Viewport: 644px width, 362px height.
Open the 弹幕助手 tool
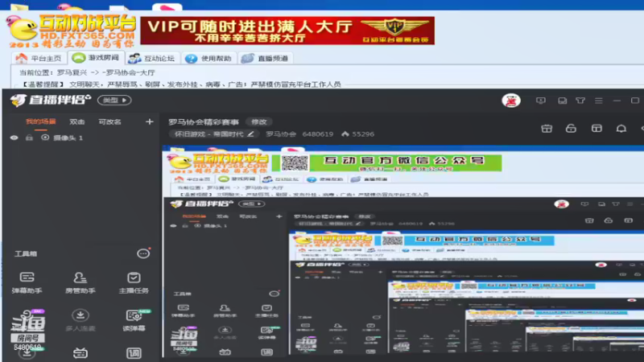pos(27,282)
